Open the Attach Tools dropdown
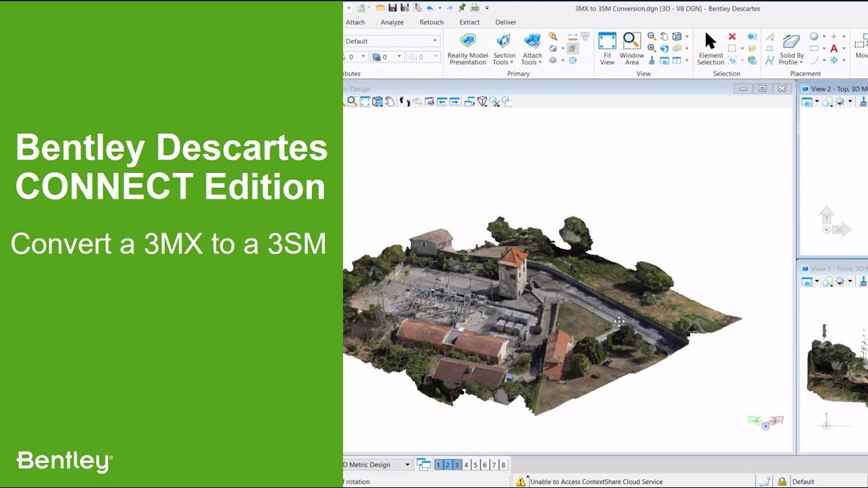This screenshot has height=488, width=868. [x=532, y=49]
